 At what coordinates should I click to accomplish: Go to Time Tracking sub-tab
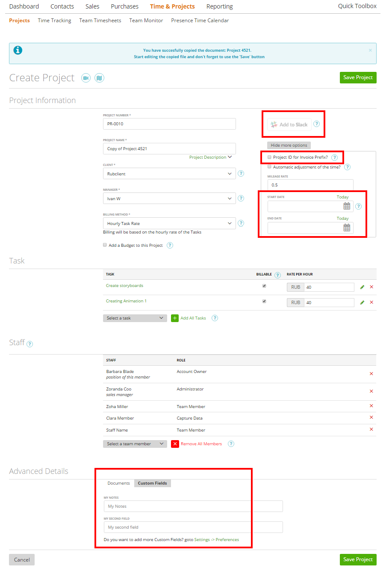[54, 21]
